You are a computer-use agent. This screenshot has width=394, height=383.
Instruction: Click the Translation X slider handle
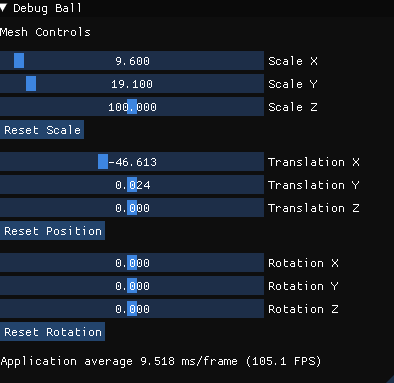[x=103, y=162]
